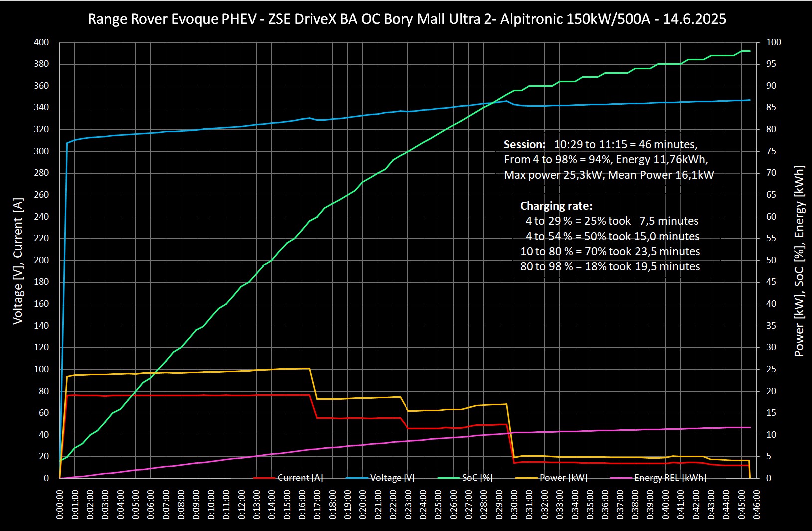Viewport: 812px width, 531px height.
Task: Select the Energy REL [kWh] legend label
Action: click(670, 478)
